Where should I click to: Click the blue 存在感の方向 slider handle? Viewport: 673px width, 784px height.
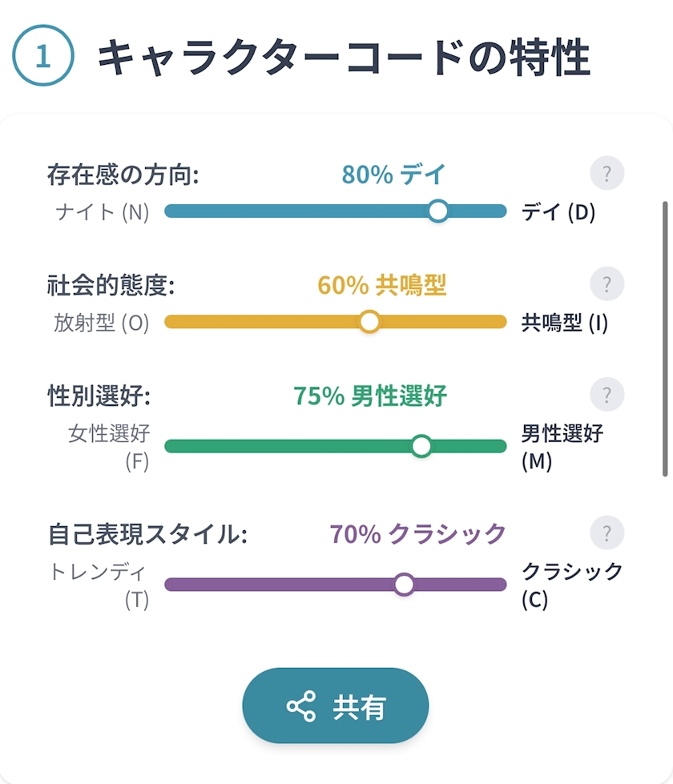pyautogui.click(x=437, y=211)
